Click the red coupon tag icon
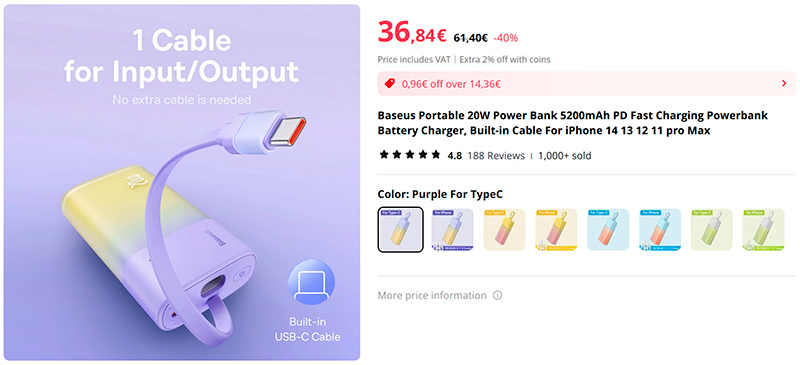This screenshot has width=800, height=365. pos(390,84)
